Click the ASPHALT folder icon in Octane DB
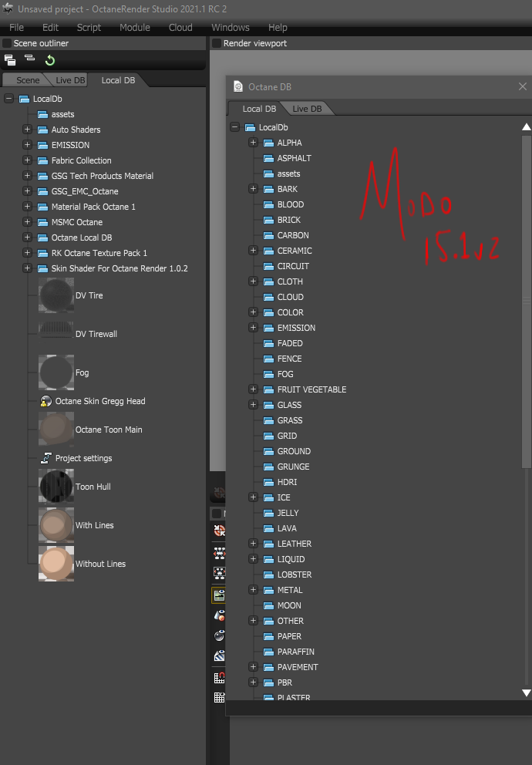The width and height of the screenshot is (532, 765). [x=268, y=158]
